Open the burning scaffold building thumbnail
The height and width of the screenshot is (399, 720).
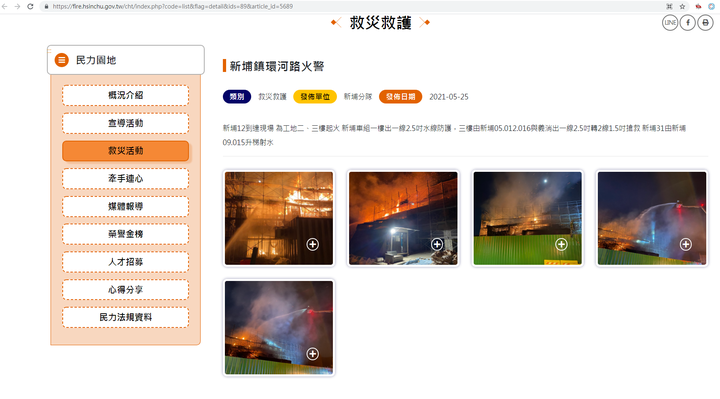pos(279,218)
